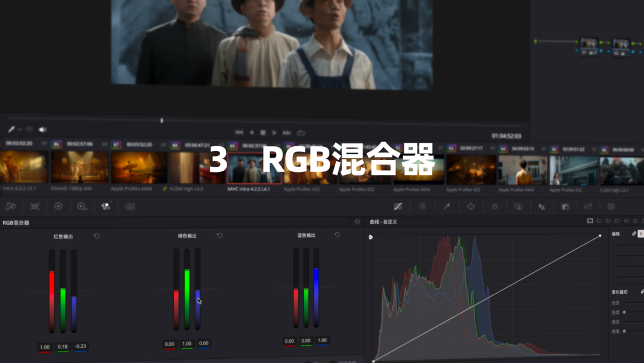The image size is (644, 363).
Task: Open the Curves palette icon
Action: click(398, 206)
